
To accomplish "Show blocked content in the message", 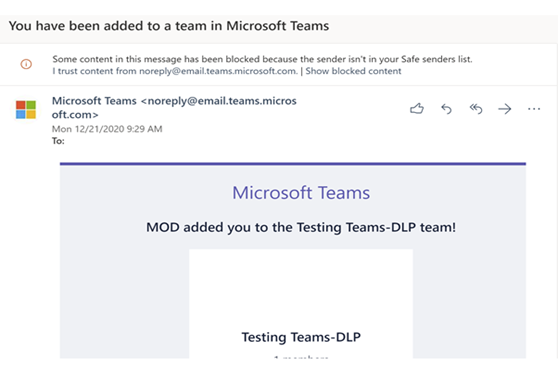I will [353, 71].
